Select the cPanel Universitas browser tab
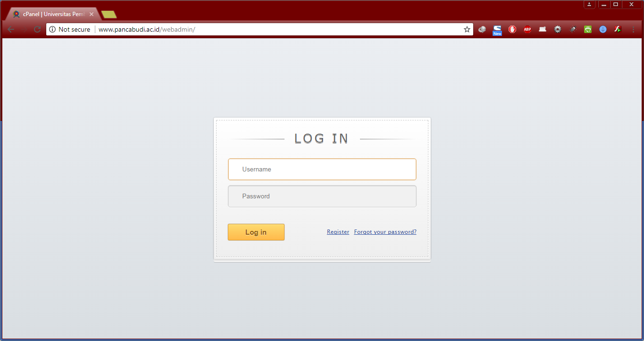644x341 pixels. coord(52,14)
